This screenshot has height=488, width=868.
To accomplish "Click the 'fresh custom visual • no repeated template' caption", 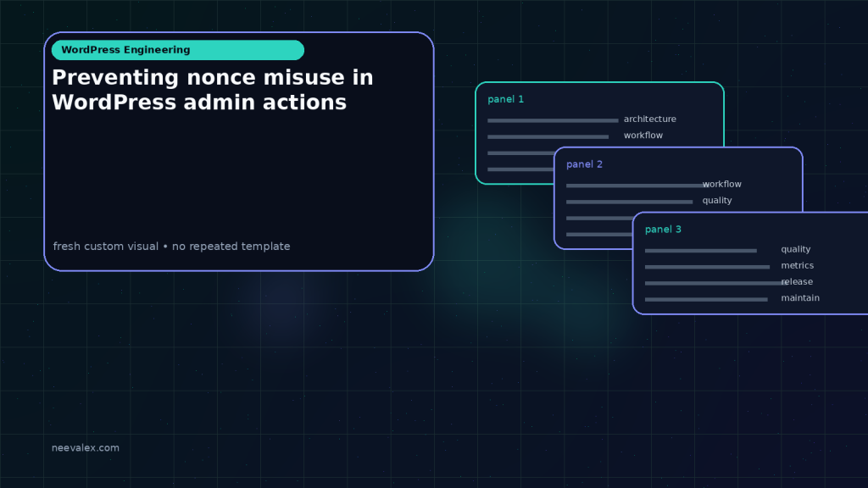I will (171, 247).
